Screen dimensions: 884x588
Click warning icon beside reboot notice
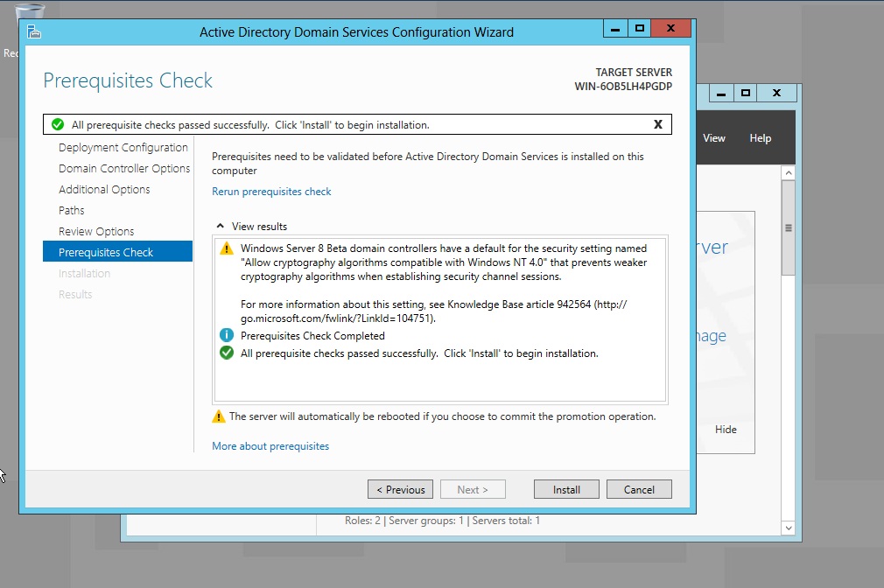tap(218, 416)
